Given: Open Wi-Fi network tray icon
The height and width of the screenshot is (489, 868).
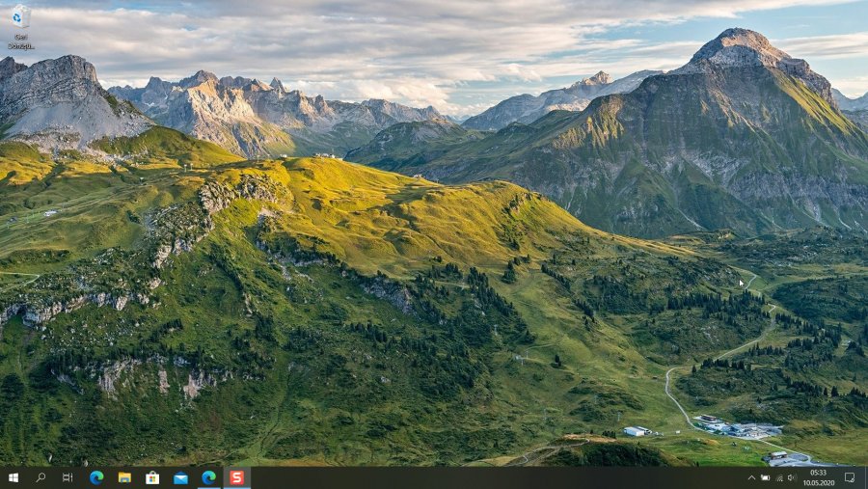Looking at the screenshot, I should pyautogui.click(x=779, y=478).
